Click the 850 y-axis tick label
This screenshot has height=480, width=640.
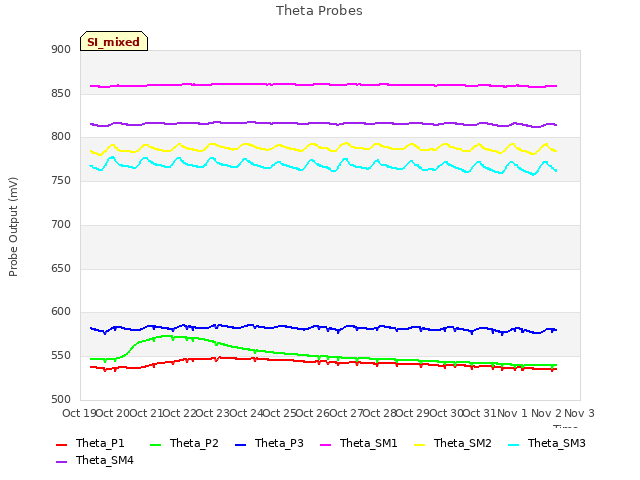[x=61, y=93]
